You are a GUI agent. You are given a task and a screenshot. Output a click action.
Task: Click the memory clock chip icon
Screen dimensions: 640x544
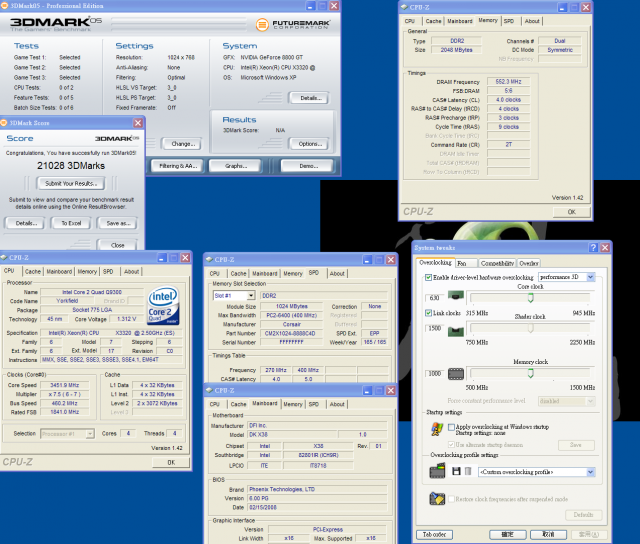click(x=456, y=374)
